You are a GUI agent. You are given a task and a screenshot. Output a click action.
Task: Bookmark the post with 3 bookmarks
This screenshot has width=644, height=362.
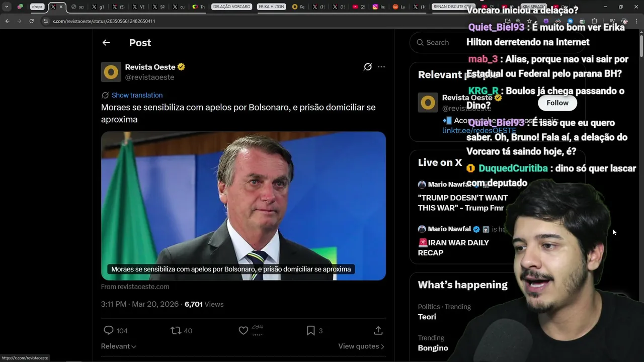311,330
